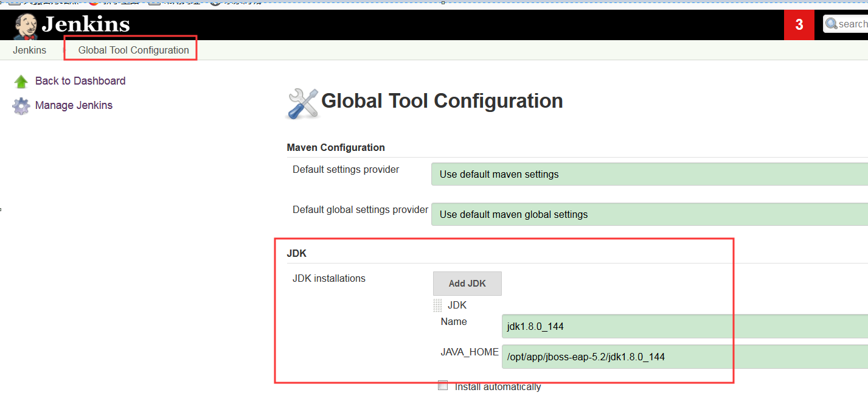Click the JDK section heading

click(296, 253)
